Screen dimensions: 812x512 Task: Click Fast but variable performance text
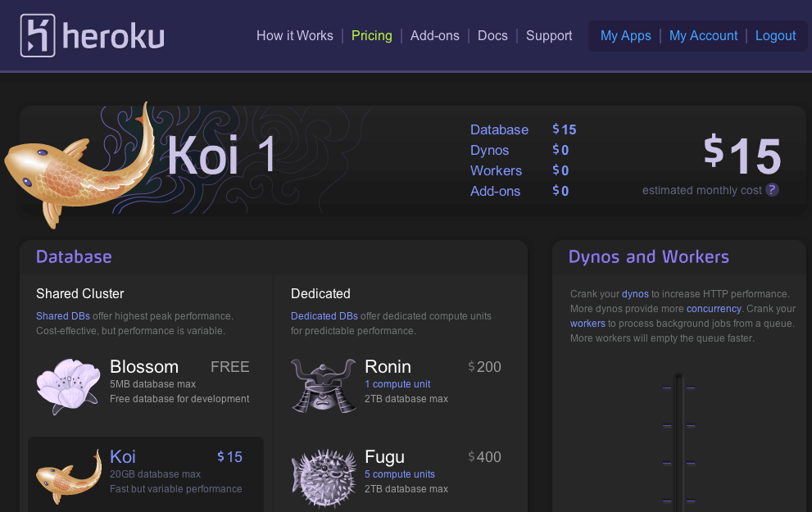point(175,489)
